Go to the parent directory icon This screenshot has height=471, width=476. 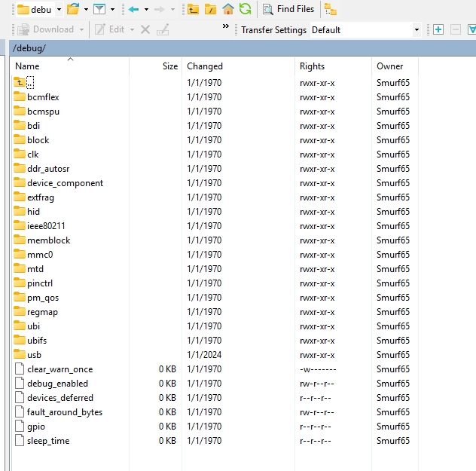click(194, 9)
